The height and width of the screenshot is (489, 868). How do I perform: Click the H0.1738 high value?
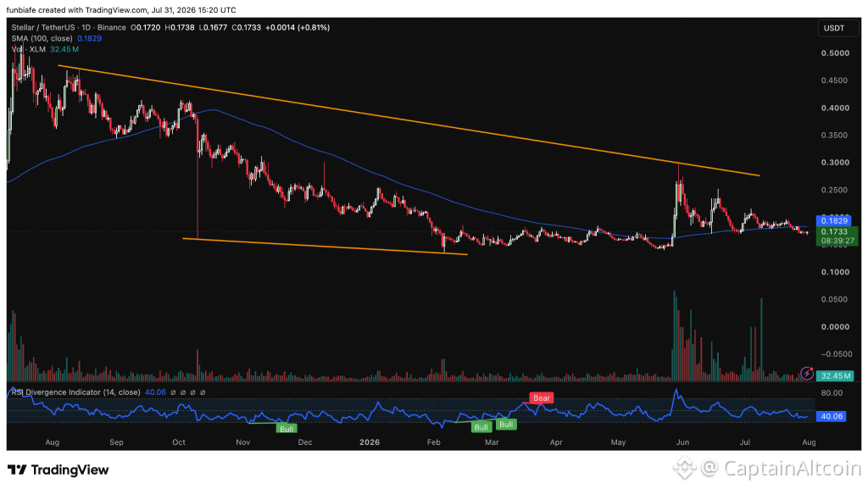point(180,27)
